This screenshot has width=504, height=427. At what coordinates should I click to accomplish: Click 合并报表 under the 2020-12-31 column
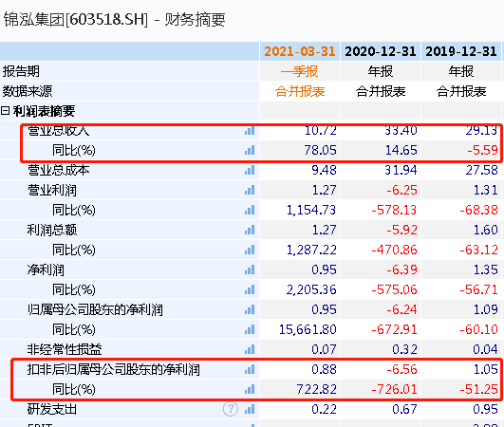tap(381, 91)
